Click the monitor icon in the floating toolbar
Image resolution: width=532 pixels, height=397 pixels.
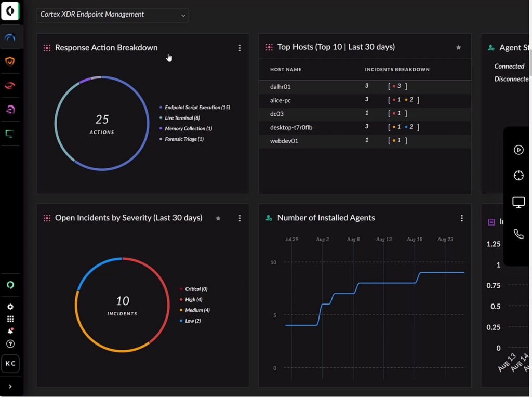point(518,202)
